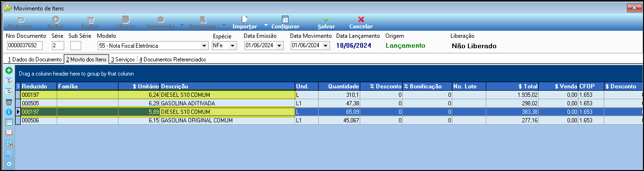This screenshot has width=644, height=171.
Task: Click the gear settings sidebar icon
Action: pos(8,164)
